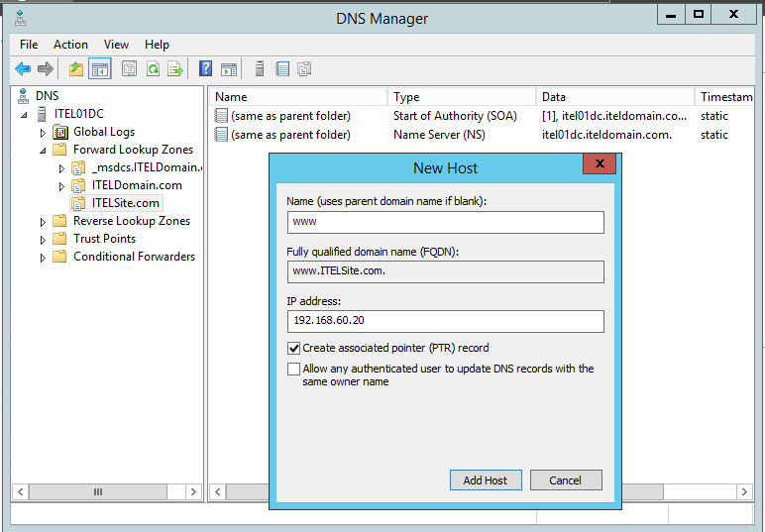Click the multiple-documents toolbar icon
Image resolution: width=765 pixels, height=532 pixels.
[304, 69]
